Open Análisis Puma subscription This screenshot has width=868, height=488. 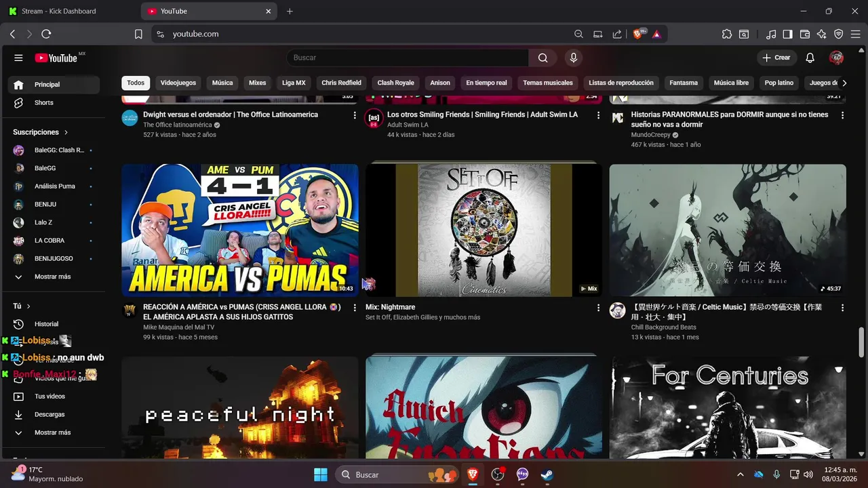point(54,186)
